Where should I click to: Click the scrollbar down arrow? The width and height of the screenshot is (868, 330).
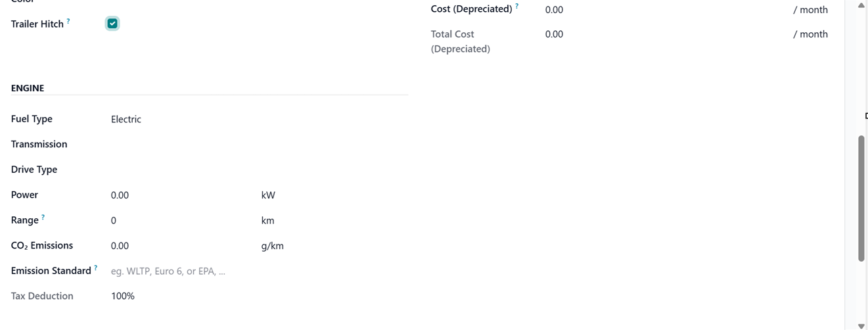(x=861, y=325)
